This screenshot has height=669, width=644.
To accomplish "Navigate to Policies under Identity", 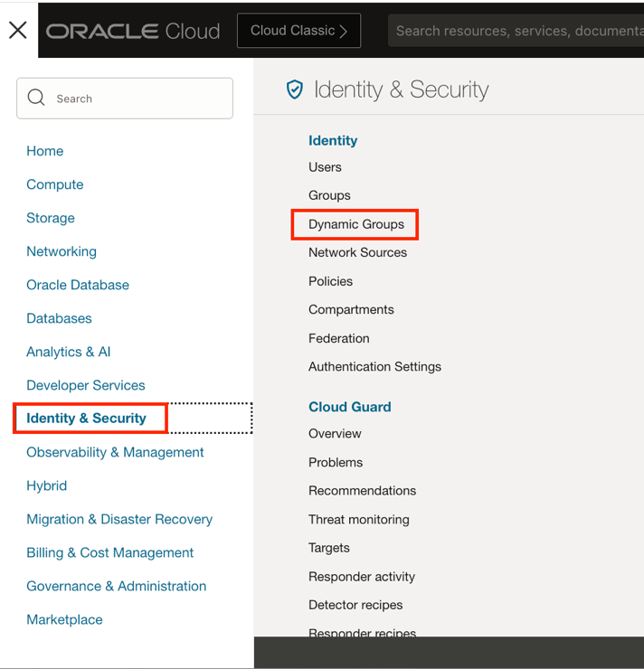I will [330, 281].
